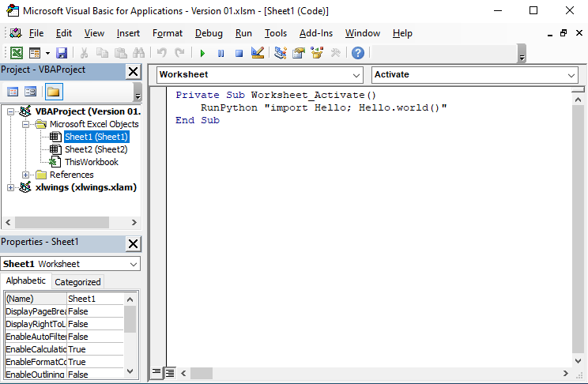
Task: Expand the References folder
Action: pos(25,175)
